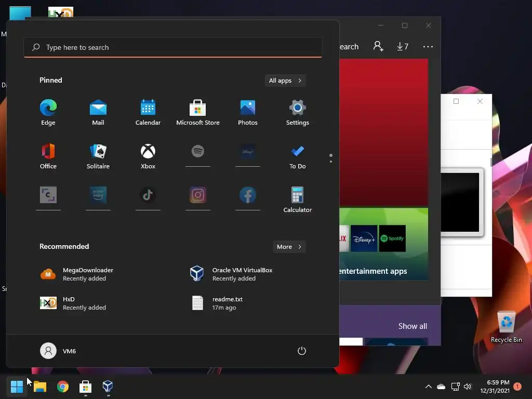Open the power options button

(x=302, y=351)
